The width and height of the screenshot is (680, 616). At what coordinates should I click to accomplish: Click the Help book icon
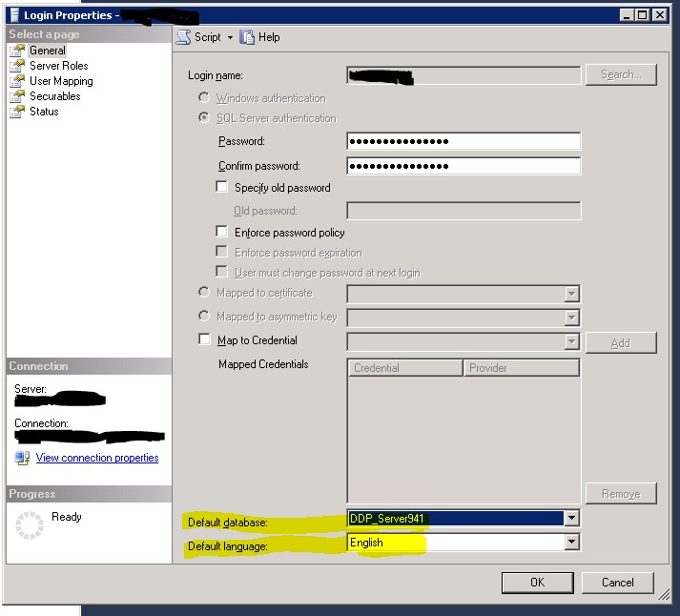click(247, 37)
